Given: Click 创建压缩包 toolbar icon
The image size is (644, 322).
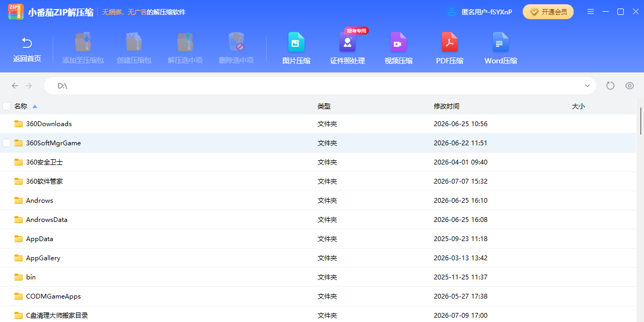Looking at the screenshot, I should click(134, 42).
